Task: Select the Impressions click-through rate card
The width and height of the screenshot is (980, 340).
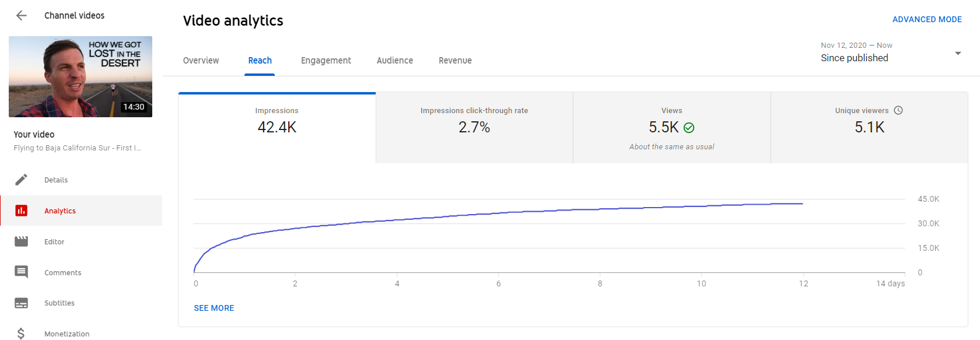Action: (x=474, y=128)
